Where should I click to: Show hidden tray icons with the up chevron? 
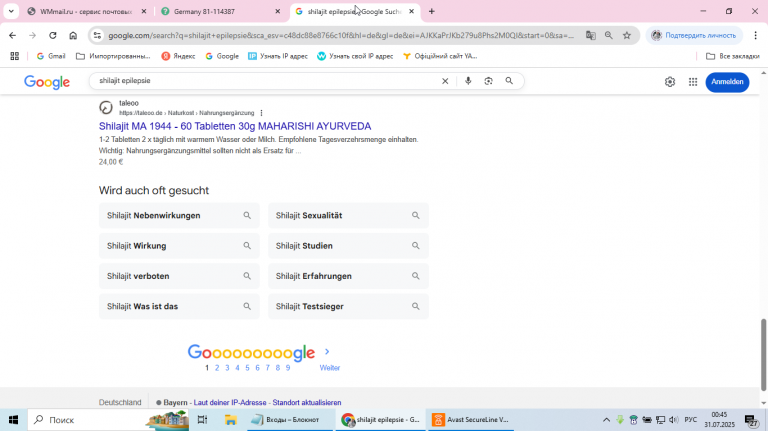pyautogui.click(x=606, y=420)
